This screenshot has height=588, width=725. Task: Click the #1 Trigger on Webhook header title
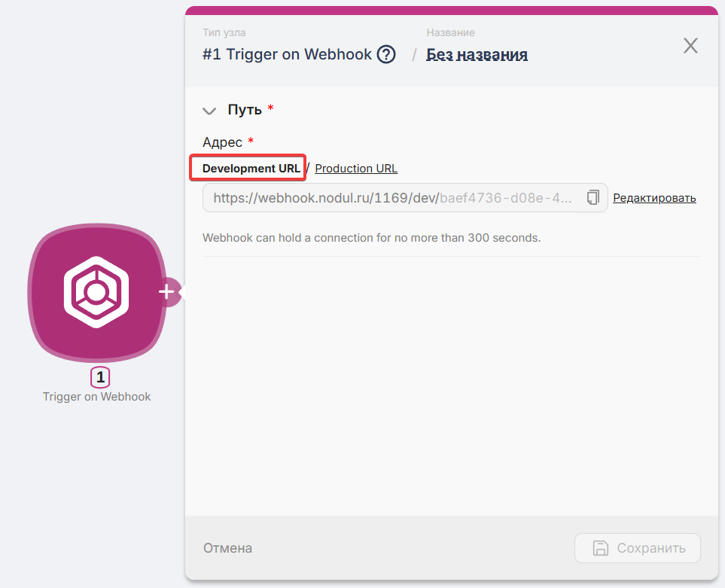pos(287,54)
